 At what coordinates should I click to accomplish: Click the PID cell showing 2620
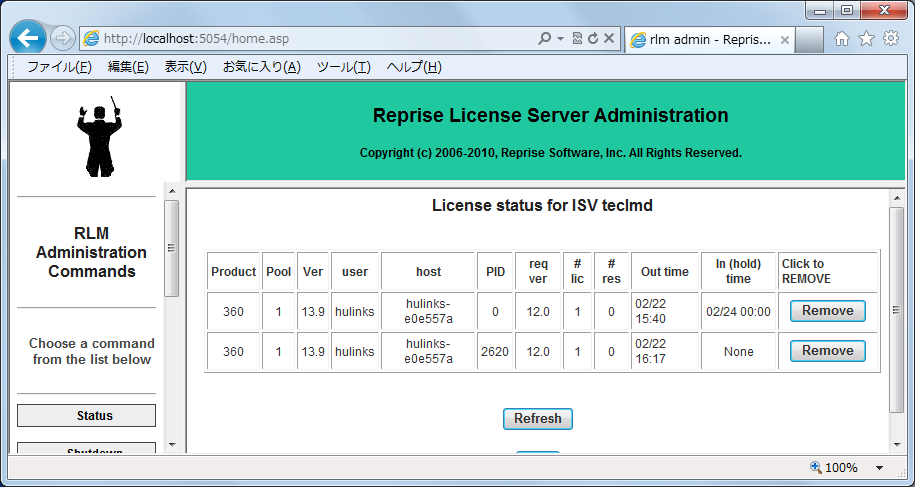click(495, 352)
